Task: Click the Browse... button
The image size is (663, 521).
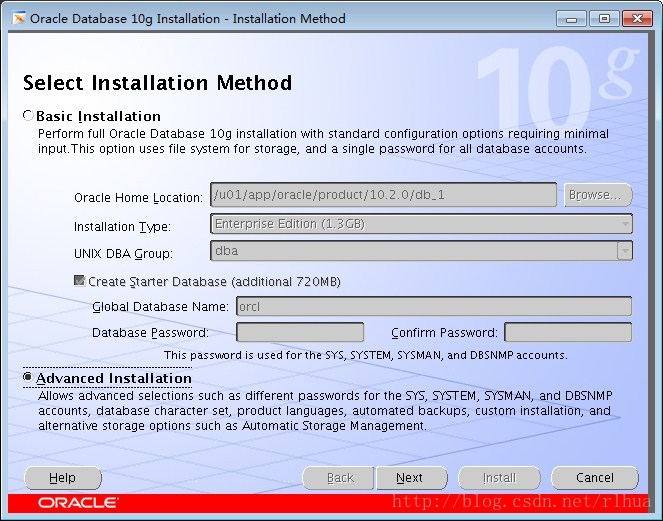Action: click(598, 195)
